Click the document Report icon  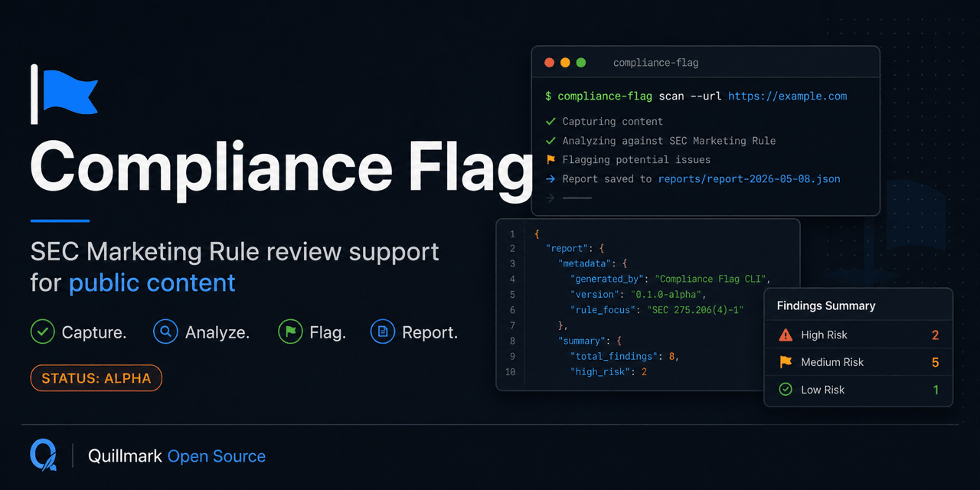pyautogui.click(x=383, y=332)
